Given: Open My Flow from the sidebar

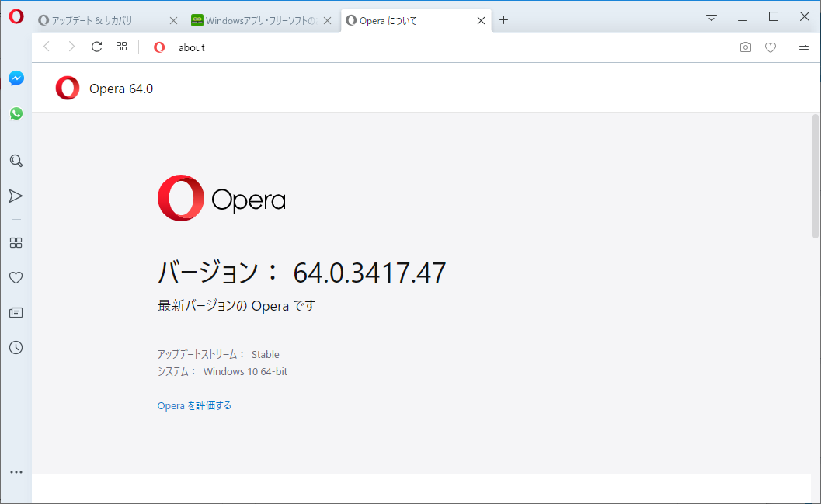Looking at the screenshot, I should tap(16, 196).
